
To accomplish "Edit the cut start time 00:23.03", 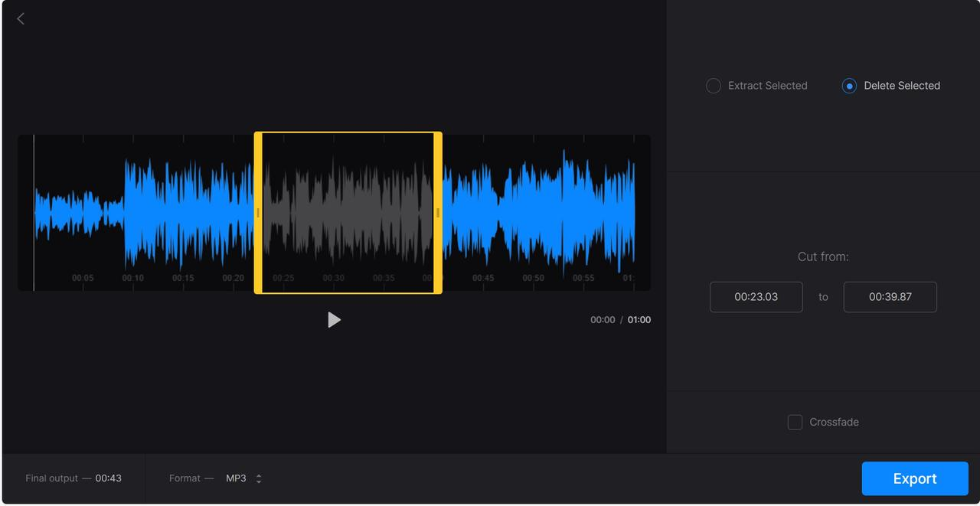I will tap(756, 297).
